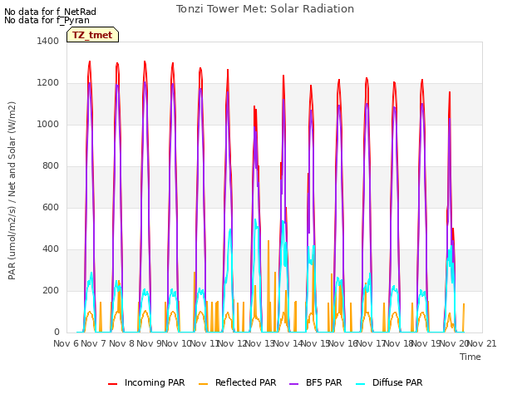
Task: Click the 400 y-axis tick label
Action: pos(51,249)
